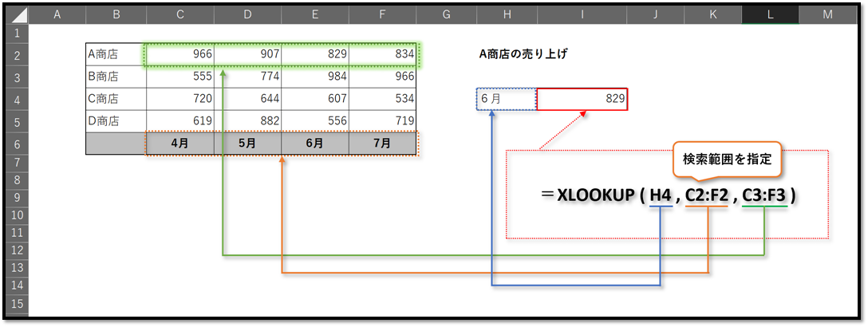
Task: Select cell with value 882
Action: tap(247, 122)
